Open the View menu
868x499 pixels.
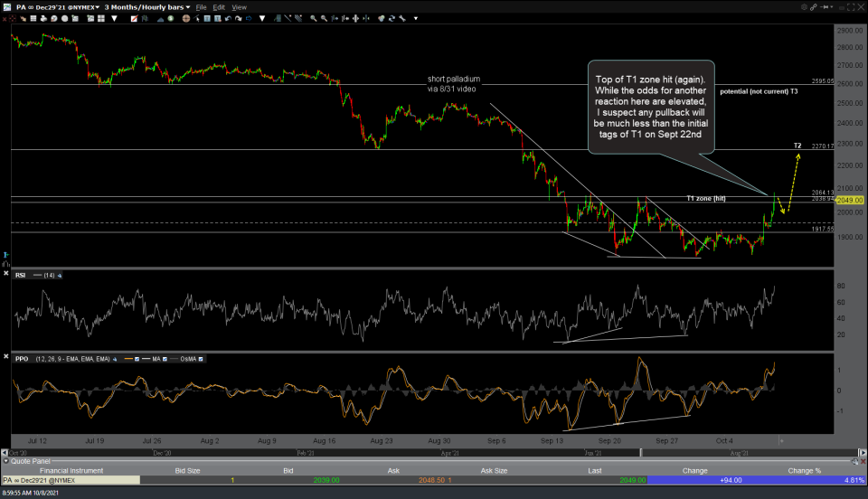coord(240,6)
